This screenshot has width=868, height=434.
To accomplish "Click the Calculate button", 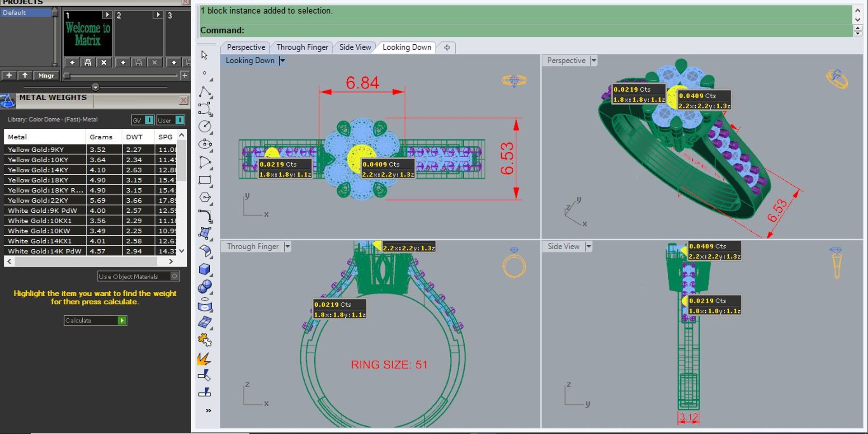I will [x=95, y=320].
